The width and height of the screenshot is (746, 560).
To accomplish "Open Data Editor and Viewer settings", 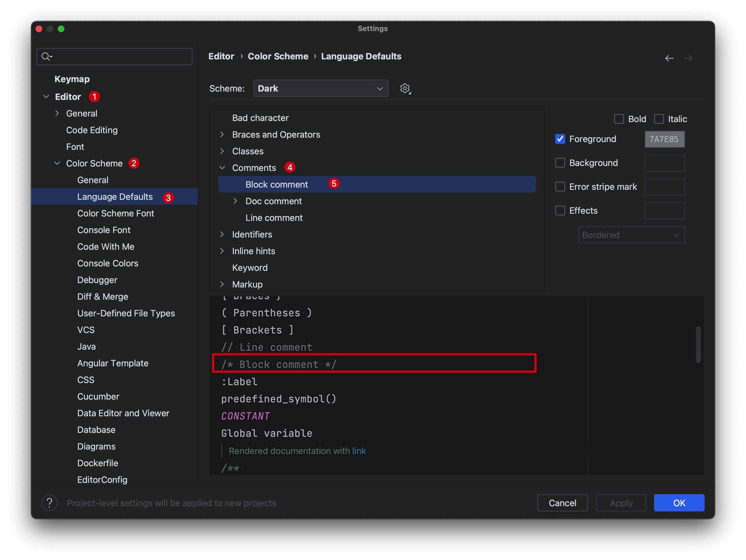I will pyautogui.click(x=123, y=413).
